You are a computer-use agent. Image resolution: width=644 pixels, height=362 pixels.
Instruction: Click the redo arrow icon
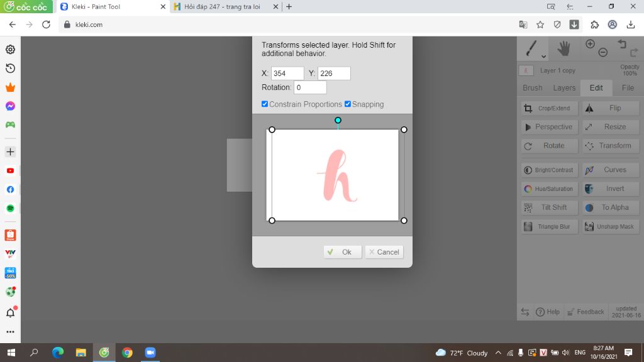633,52
